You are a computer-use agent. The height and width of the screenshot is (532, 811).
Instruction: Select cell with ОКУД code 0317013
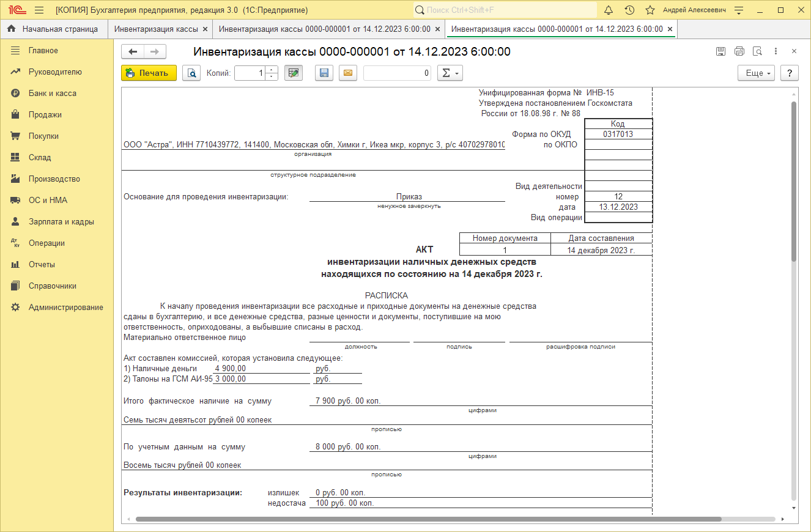pyautogui.click(x=618, y=134)
